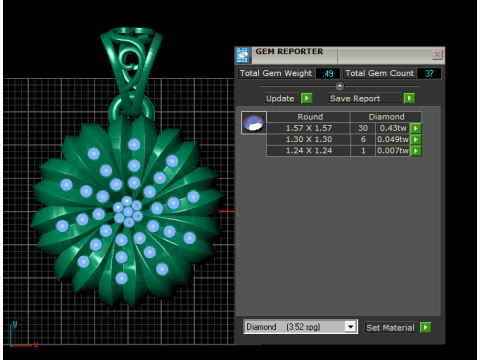The image size is (480, 360).
Task: Click the Total Gem Count label
Action: [379, 73]
